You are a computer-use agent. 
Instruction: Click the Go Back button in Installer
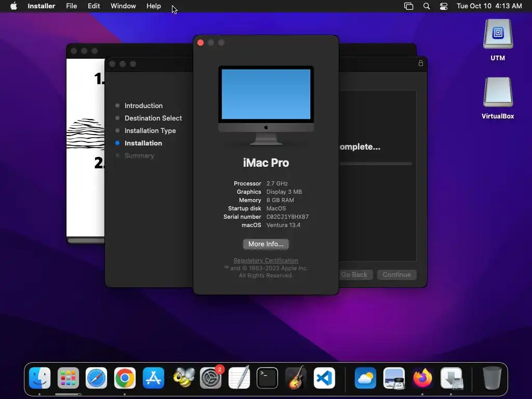click(355, 274)
